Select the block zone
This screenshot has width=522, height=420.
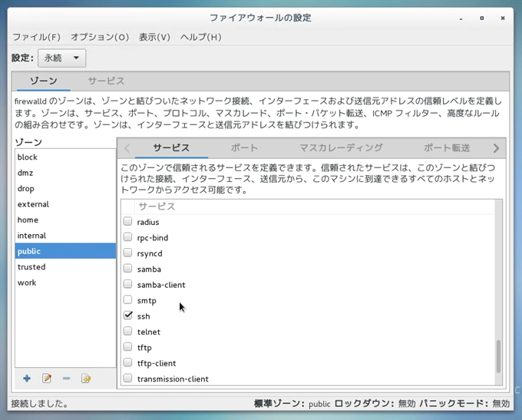coord(65,157)
